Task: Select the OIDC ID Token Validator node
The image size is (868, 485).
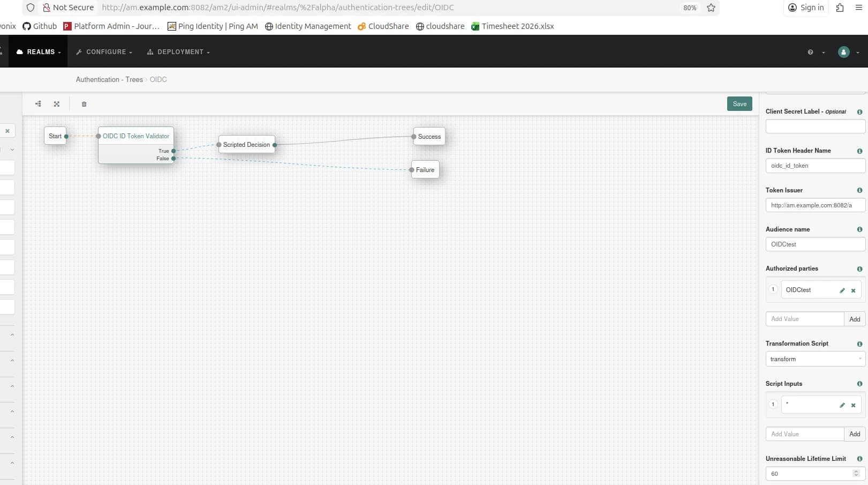Action: pos(136,136)
